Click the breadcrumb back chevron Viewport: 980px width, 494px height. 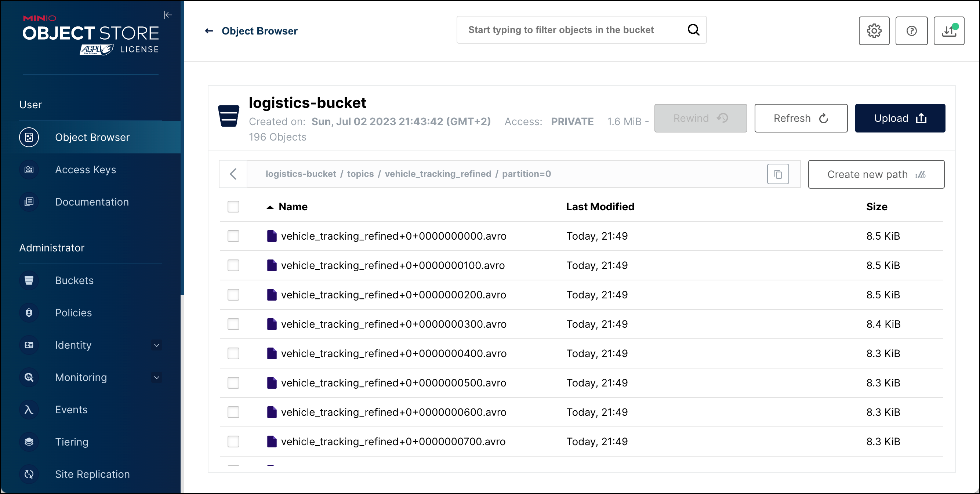(233, 174)
